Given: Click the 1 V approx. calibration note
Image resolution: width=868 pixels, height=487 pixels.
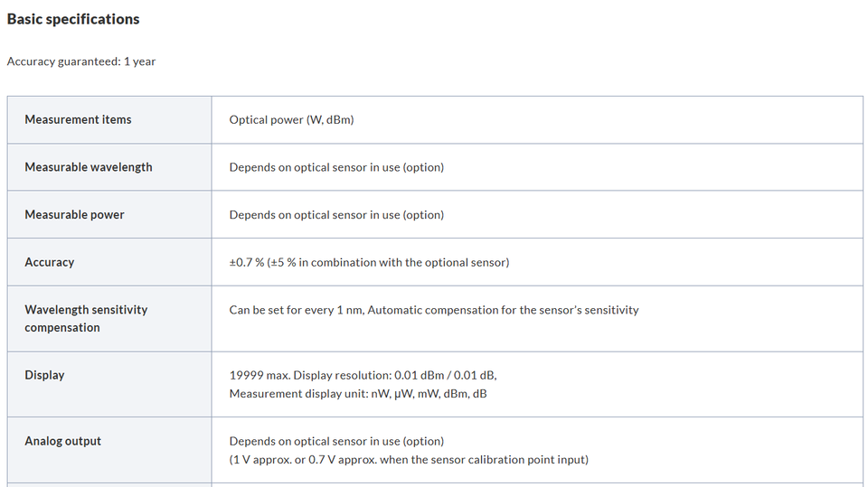Looking at the screenshot, I should coord(409,459).
